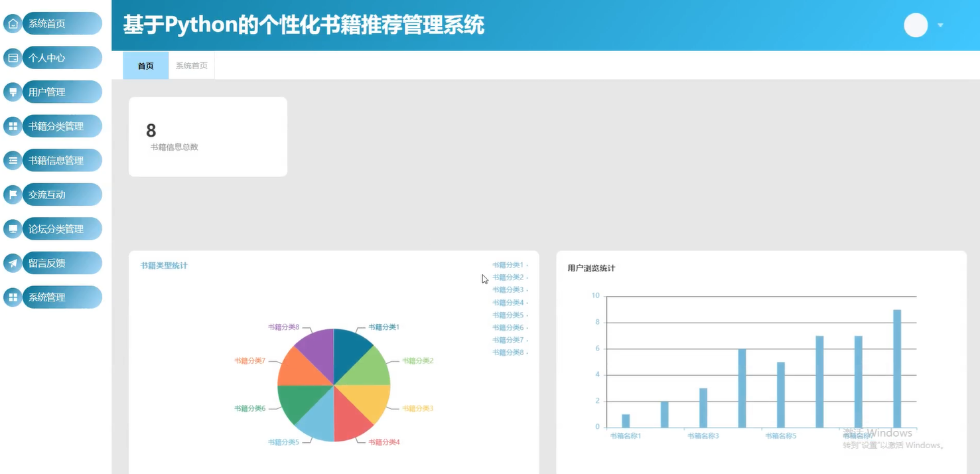Screen dimensions: 980x474
Task: Expand 书籍分类管理 sidebar menu
Action: (62, 126)
